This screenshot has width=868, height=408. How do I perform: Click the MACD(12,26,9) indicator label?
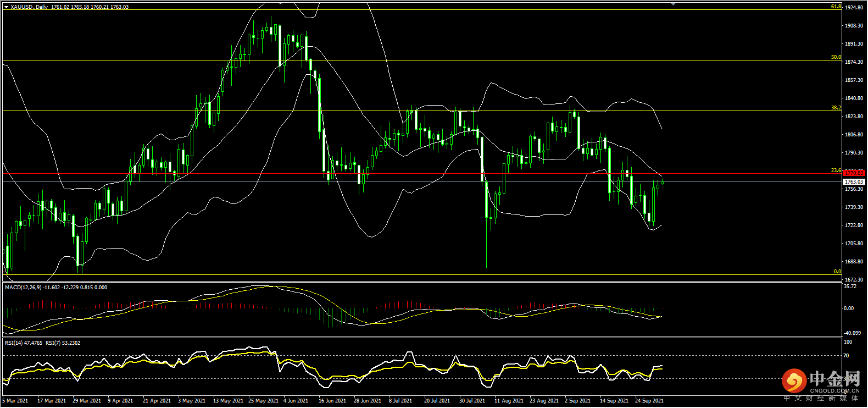pos(22,288)
